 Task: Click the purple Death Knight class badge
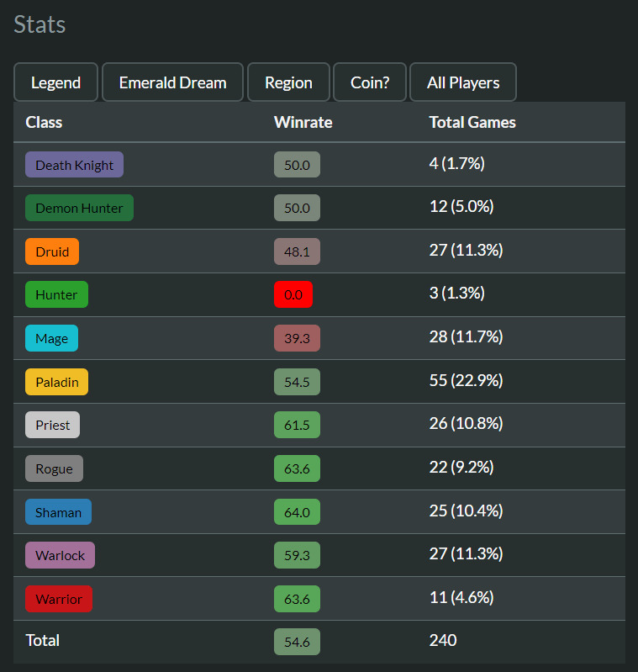click(74, 165)
